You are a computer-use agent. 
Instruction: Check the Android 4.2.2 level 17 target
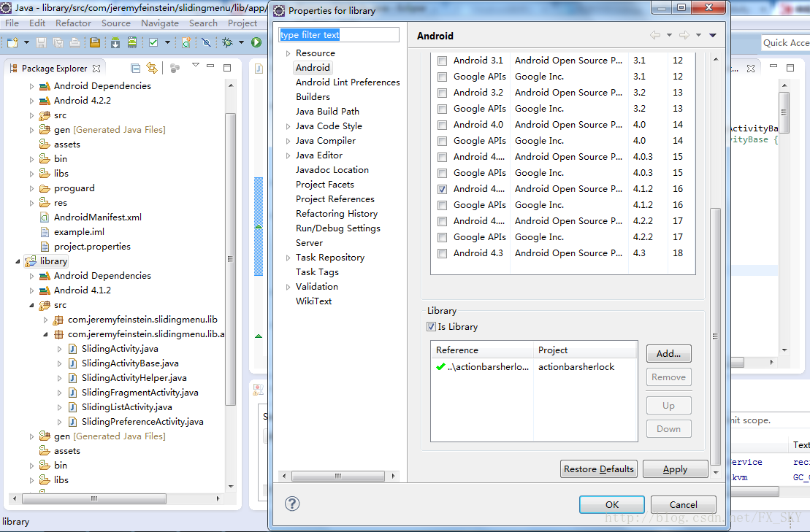(x=442, y=221)
